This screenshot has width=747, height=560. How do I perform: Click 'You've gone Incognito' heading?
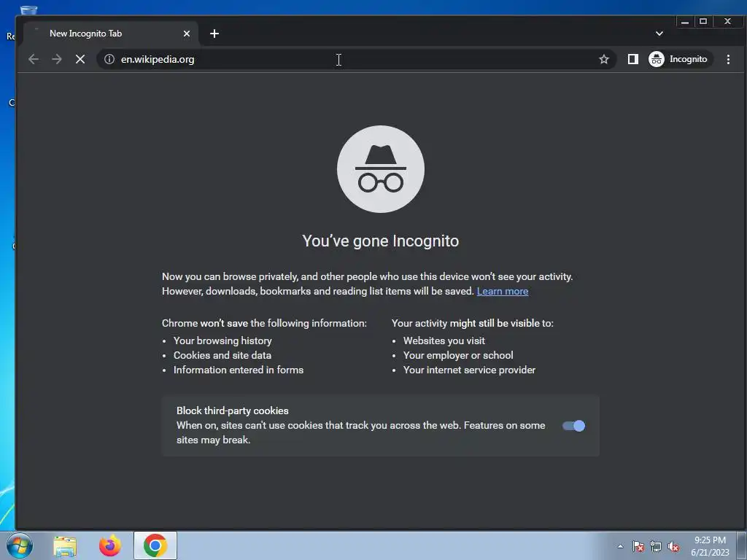click(381, 241)
